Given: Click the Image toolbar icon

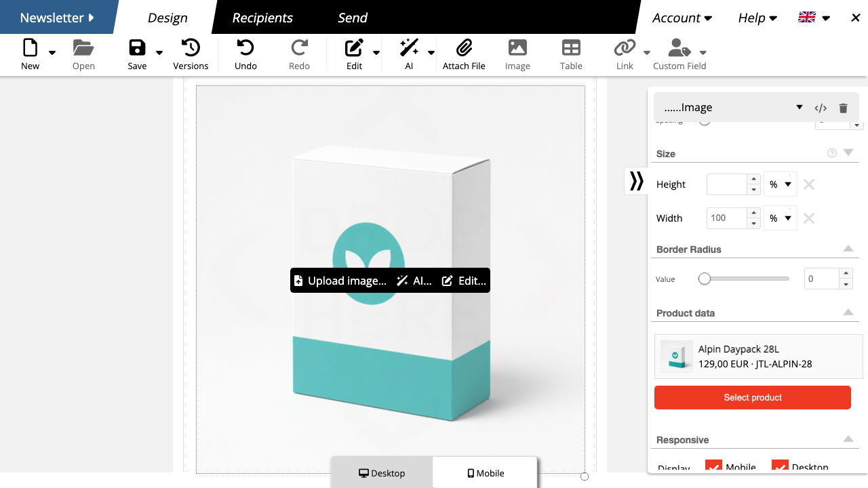Looking at the screenshot, I should tap(517, 47).
